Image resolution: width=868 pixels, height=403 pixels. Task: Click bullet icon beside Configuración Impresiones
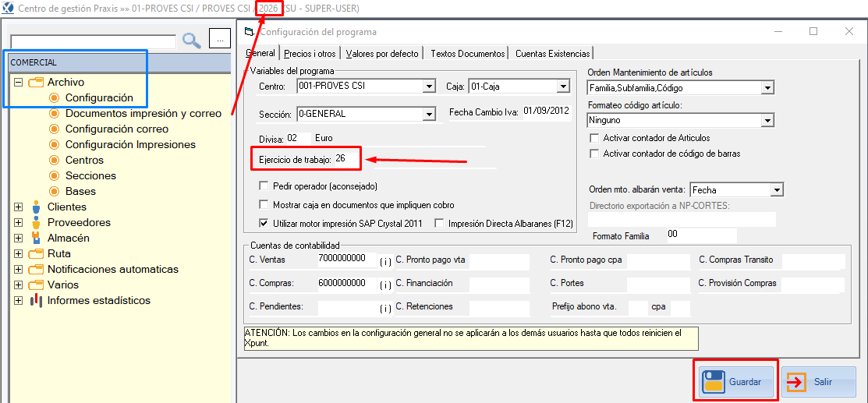[54, 144]
